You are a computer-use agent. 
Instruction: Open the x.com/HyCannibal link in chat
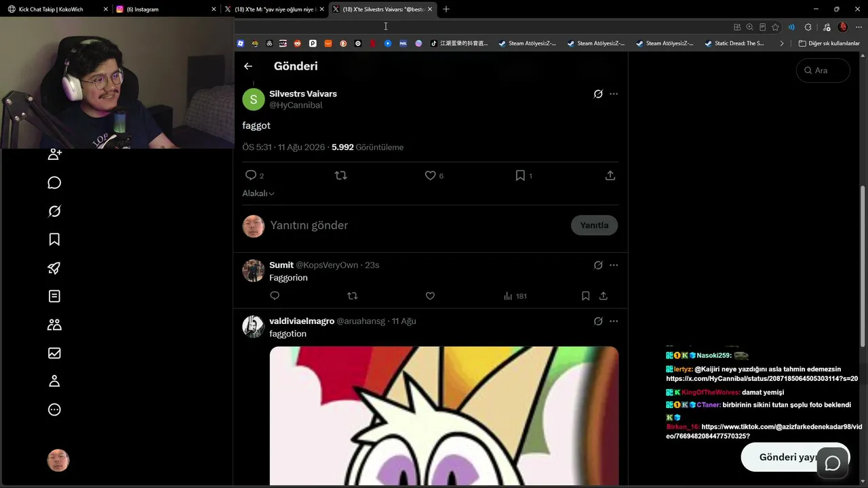tap(762, 379)
